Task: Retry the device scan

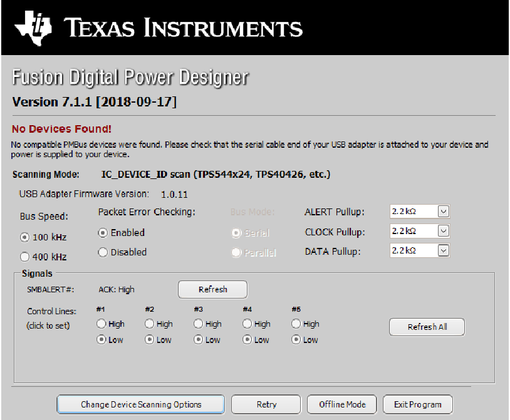Action: [266, 404]
